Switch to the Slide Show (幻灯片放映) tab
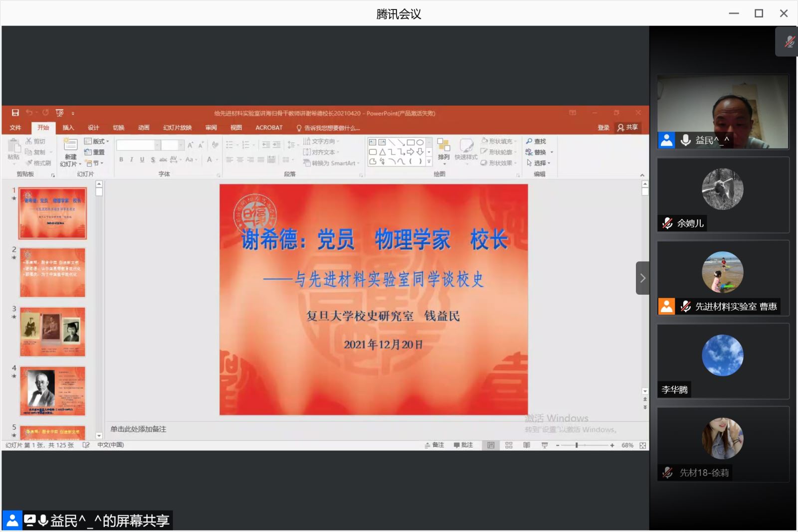Screen dimensions: 798x532 (x=177, y=128)
